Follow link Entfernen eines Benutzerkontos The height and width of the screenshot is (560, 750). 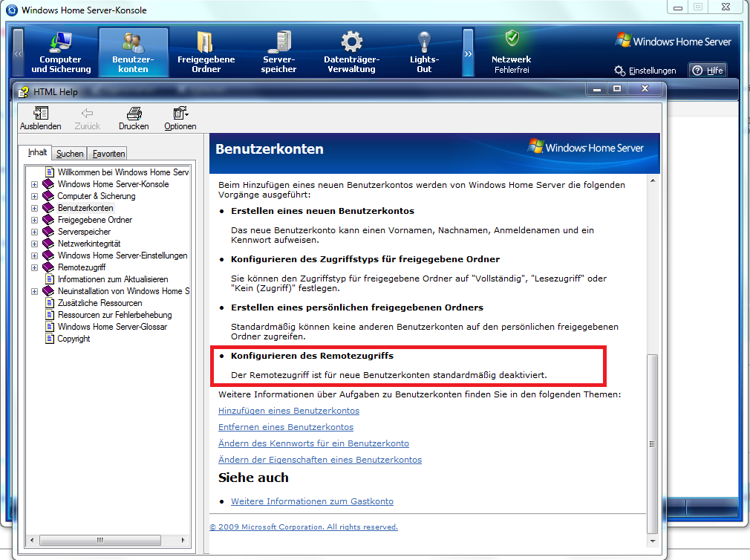[x=286, y=427]
